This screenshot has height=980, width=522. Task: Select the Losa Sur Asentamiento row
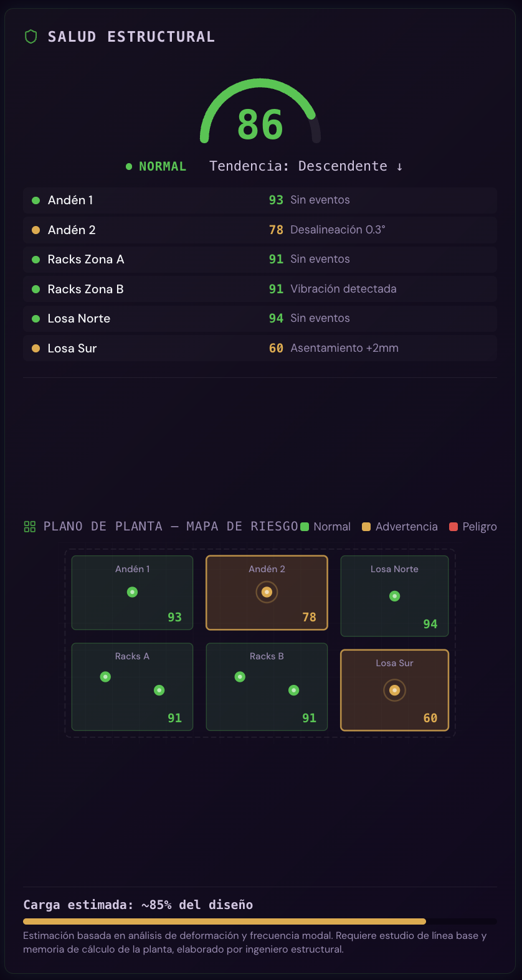(260, 348)
